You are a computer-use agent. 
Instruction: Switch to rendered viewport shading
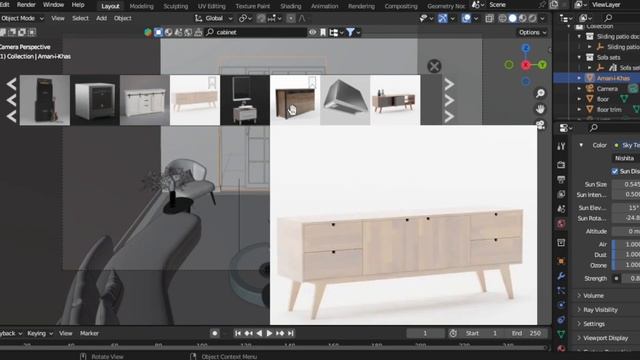click(x=533, y=18)
